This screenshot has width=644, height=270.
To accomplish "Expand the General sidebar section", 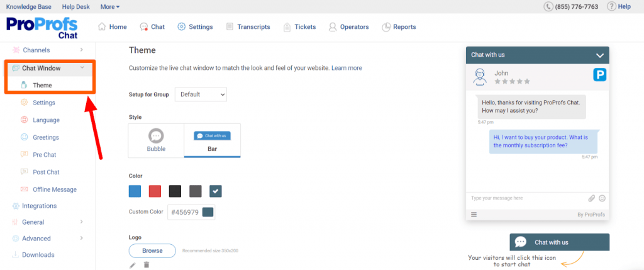I will tap(81, 222).
